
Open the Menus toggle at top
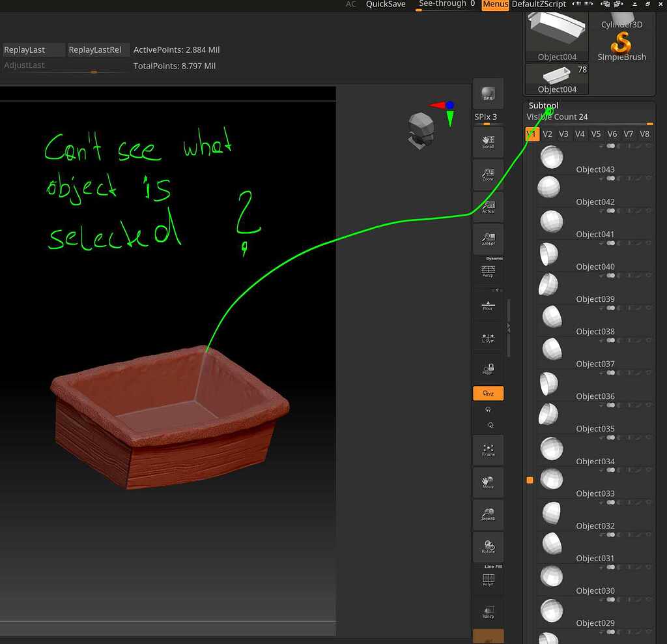click(x=494, y=5)
